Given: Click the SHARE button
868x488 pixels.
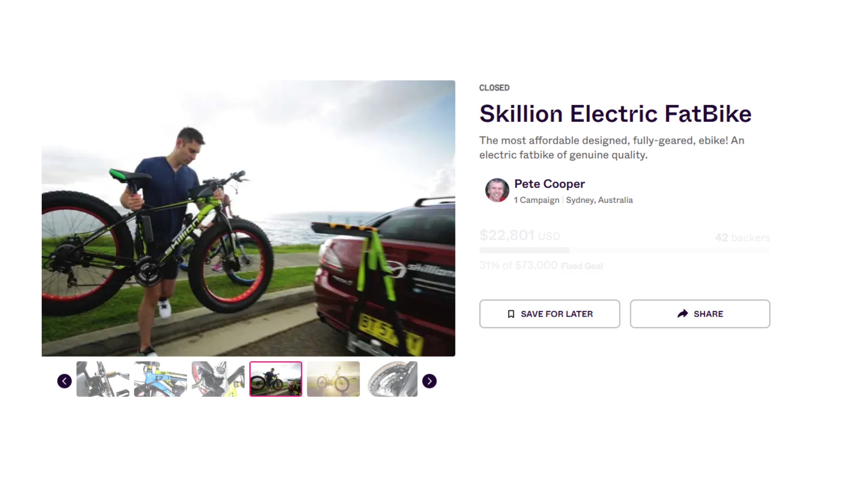Looking at the screenshot, I should (700, 314).
